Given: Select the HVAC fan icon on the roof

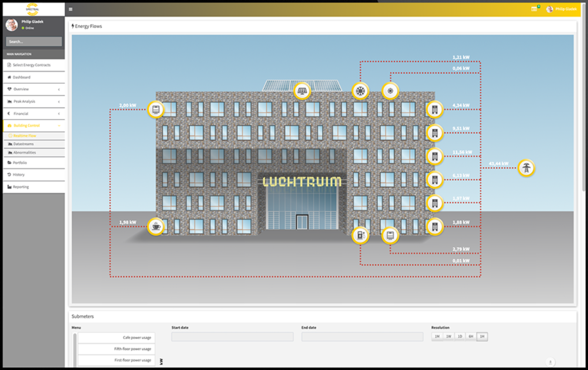Looking at the screenshot, I should 361,90.
